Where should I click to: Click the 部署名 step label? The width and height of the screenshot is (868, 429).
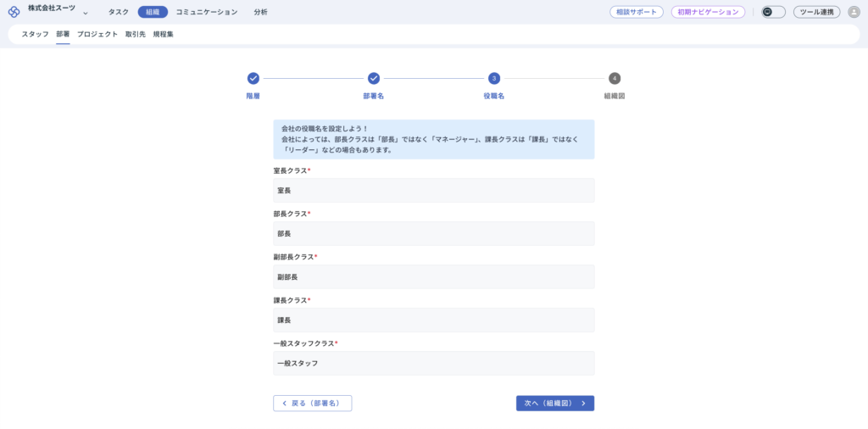(x=374, y=97)
